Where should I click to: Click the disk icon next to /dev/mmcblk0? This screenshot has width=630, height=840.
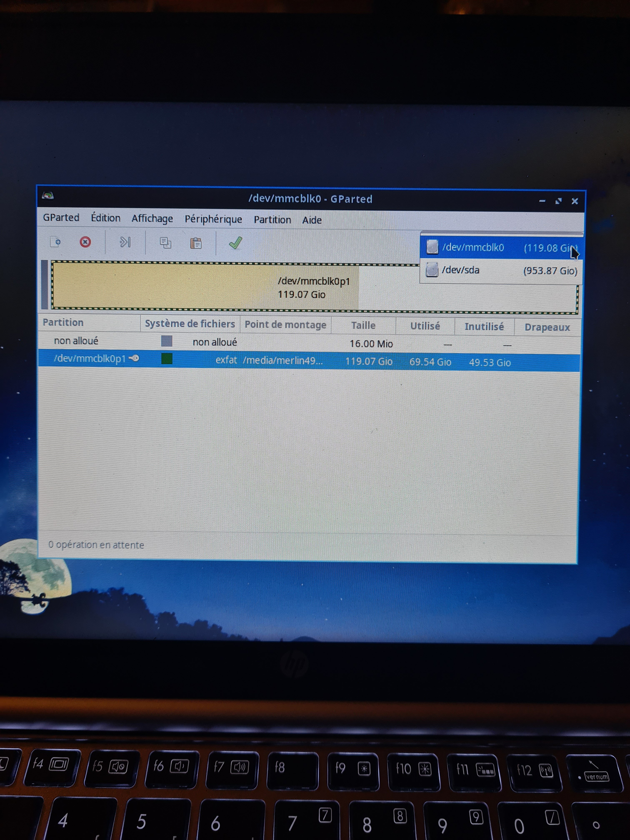click(x=432, y=247)
